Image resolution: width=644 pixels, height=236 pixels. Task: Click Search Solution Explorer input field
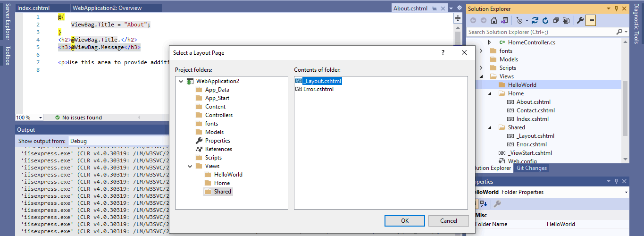pyautogui.click(x=540, y=32)
